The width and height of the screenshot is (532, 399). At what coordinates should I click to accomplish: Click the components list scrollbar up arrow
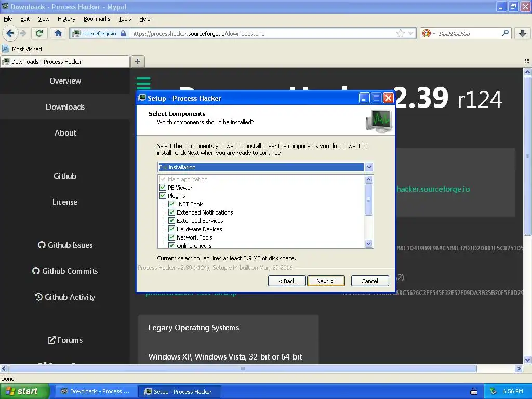[369, 179]
